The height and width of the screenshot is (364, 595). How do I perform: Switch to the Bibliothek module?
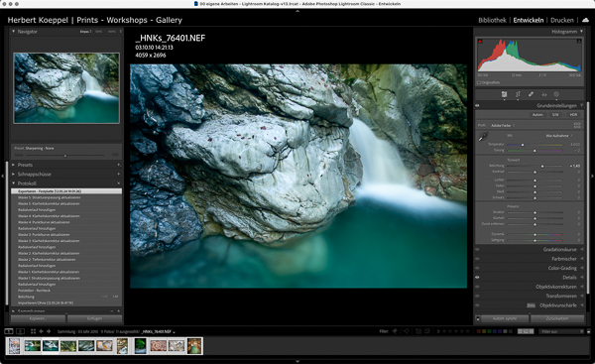tap(492, 20)
